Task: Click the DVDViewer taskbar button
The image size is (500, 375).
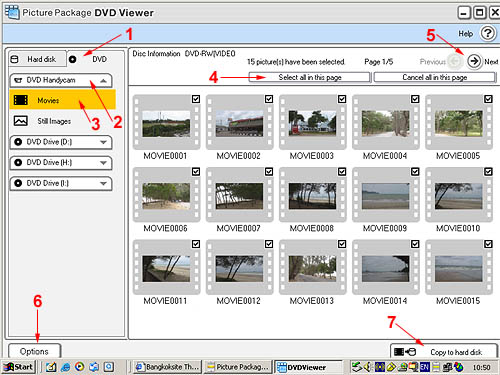Action: (x=308, y=367)
